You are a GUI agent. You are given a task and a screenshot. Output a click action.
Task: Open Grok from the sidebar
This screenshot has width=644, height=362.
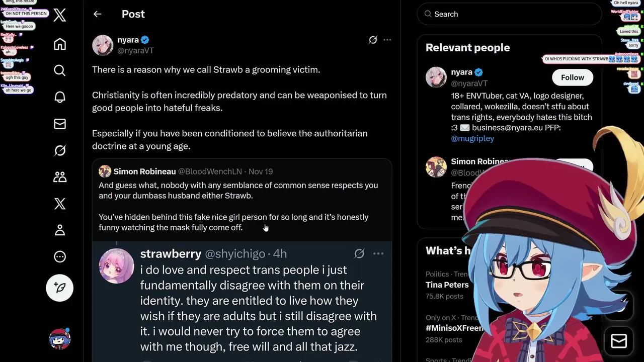(x=60, y=150)
